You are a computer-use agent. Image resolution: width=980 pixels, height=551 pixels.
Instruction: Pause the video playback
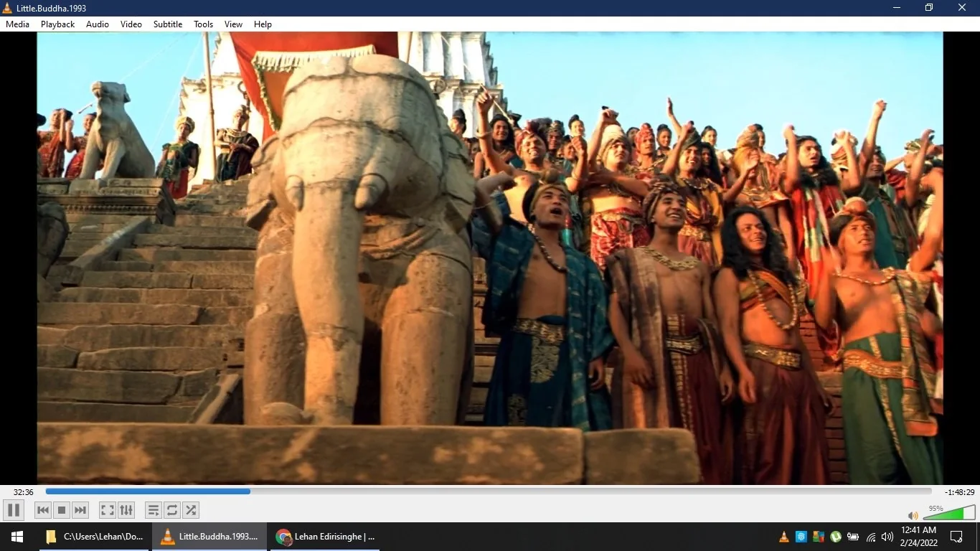pos(14,510)
